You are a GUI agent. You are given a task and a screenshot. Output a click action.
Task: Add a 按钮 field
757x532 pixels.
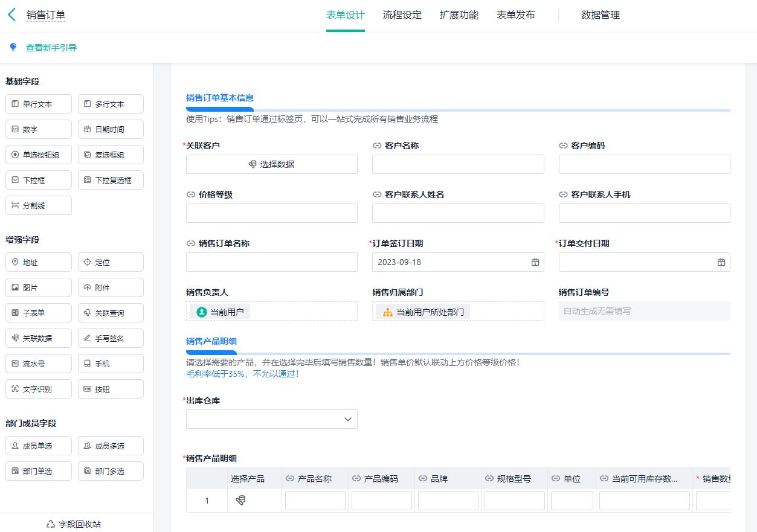coord(111,389)
